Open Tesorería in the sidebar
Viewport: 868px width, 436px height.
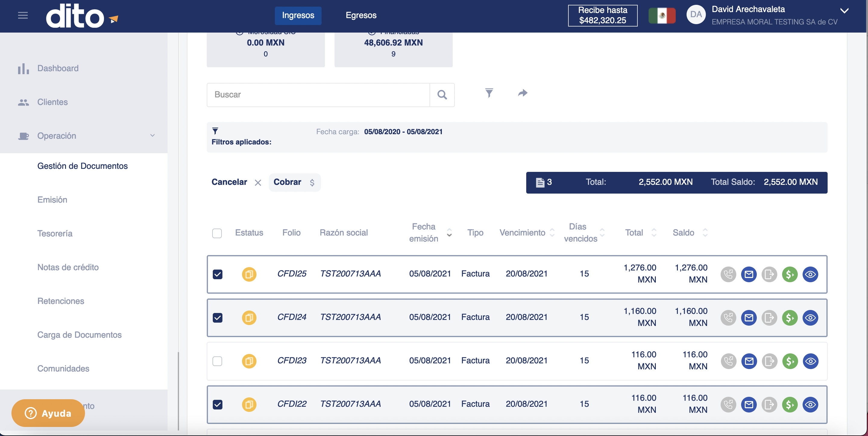[55, 233]
